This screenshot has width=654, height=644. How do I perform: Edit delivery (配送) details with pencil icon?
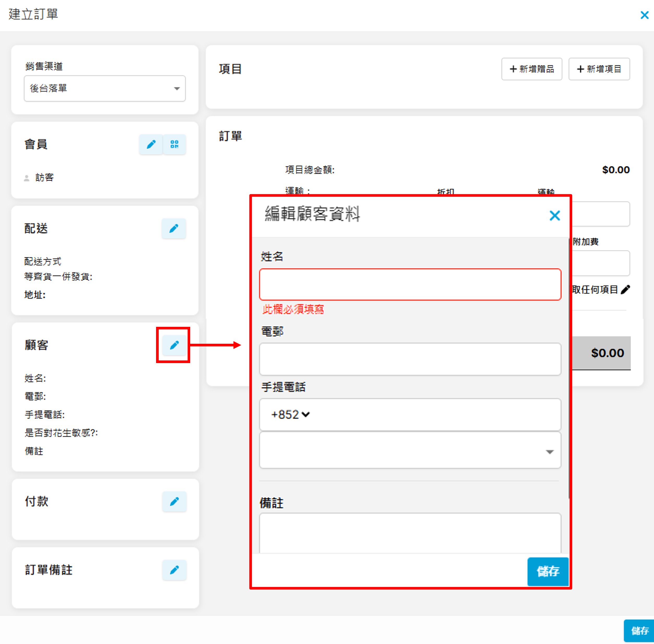pyautogui.click(x=174, y=229)
